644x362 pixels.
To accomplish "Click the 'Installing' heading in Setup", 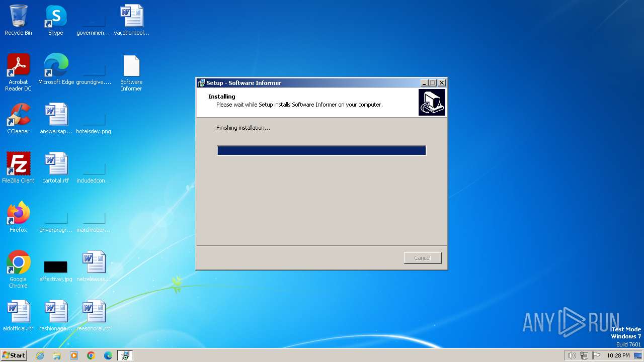I will [222, 97].
